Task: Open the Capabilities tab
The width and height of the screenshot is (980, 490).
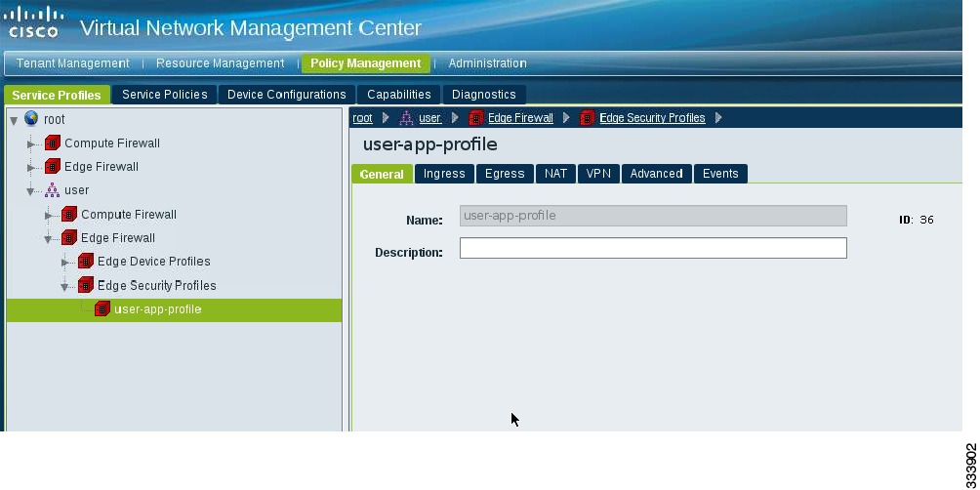Action: pos(399,95)
